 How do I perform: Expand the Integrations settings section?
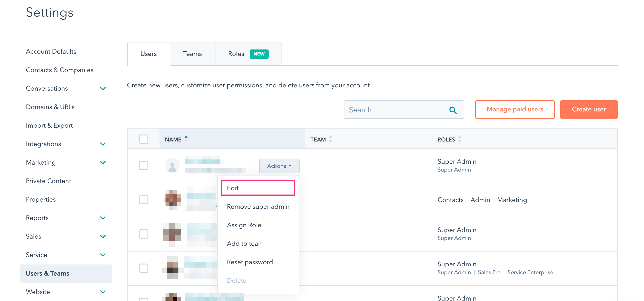click(103, 144)
